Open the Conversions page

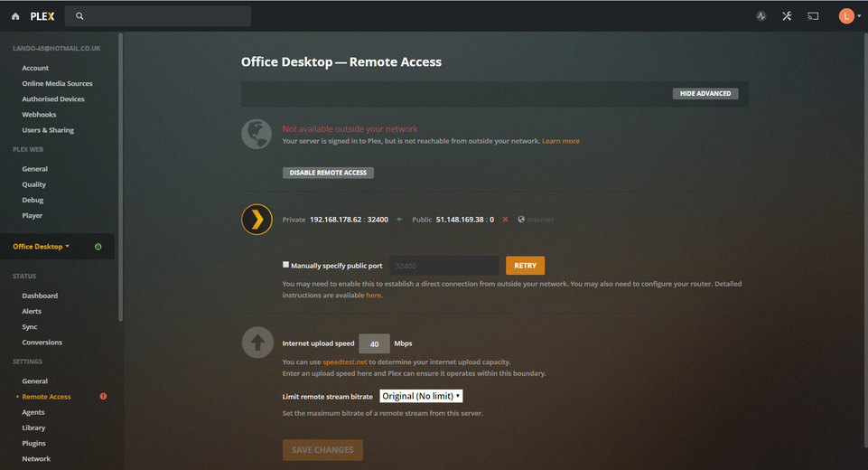(42, 342)
